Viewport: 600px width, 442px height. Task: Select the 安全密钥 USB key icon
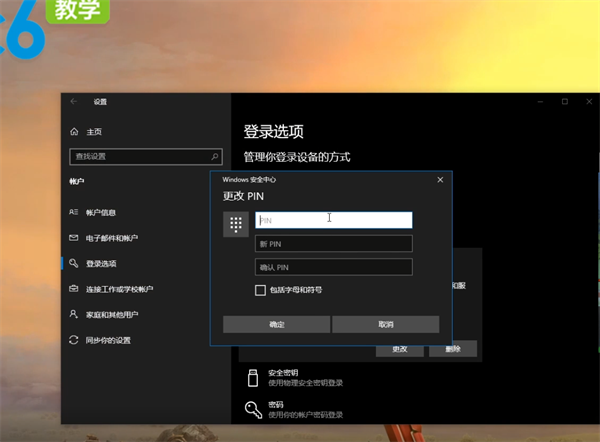click(x=251, y=377)
